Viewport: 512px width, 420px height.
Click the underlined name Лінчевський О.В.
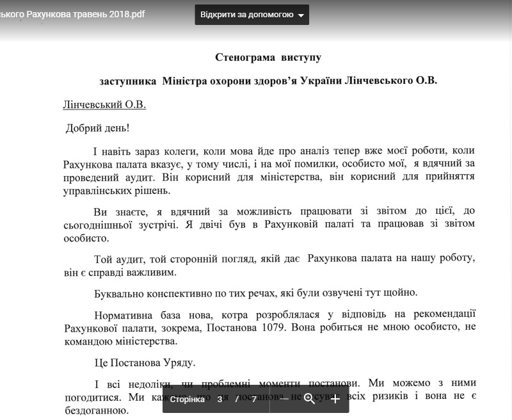point(104,104)
